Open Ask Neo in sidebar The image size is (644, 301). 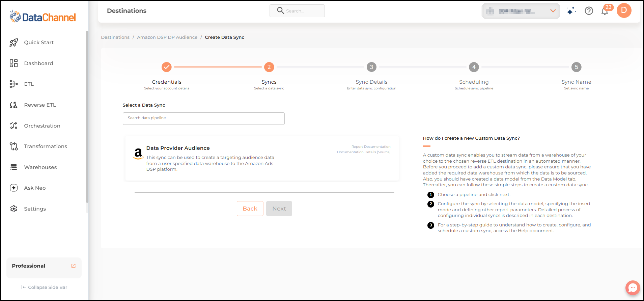35,188
